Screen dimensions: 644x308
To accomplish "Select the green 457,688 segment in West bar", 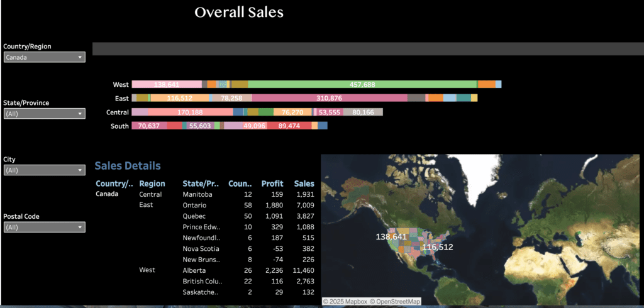I will 363,84.
